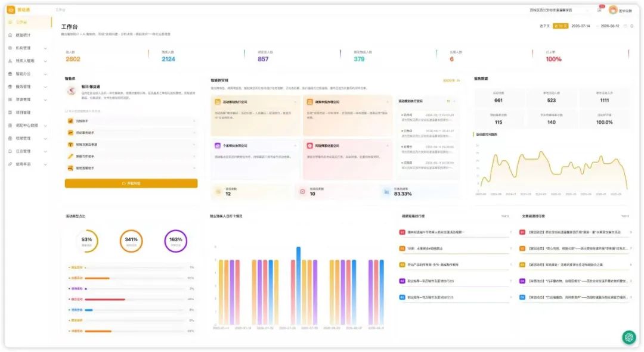Expand the 智能办公 sidebar chevron
Screen dimensions: 644x352
pyautogui.click(x=45, y=74)
